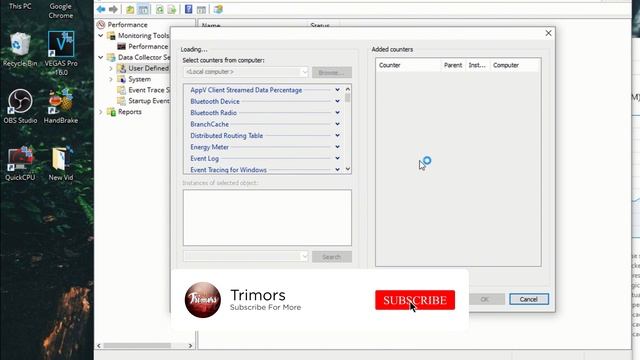Expand the BranchCache counter group
Viewport: 640px width, 360px height.
click(337, 124)
